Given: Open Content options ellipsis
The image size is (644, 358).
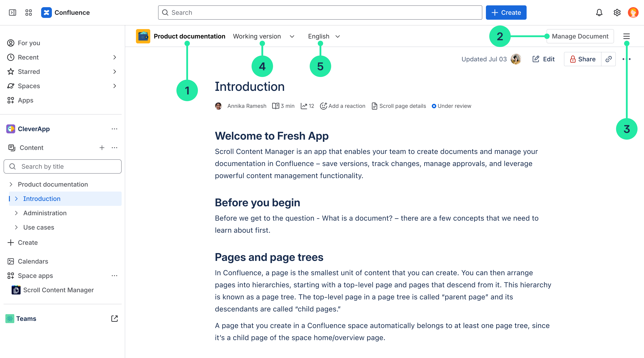Looking at the screenshot, I should point(114,148).
